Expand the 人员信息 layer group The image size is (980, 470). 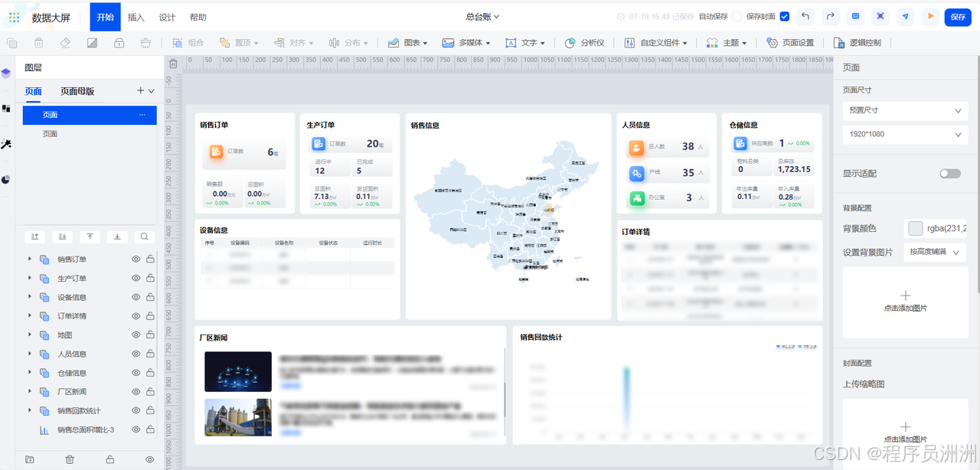(x=30, y=354)
